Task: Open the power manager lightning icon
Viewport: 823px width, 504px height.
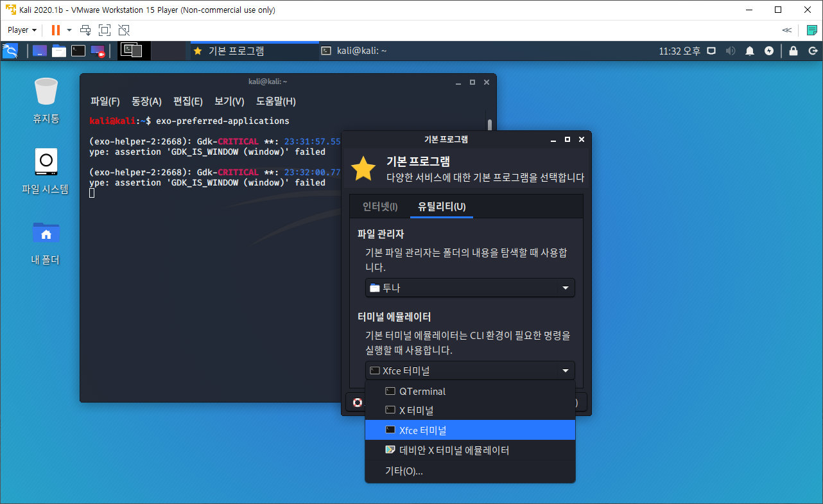Action: pyautogui.click(x=769, y=51)
